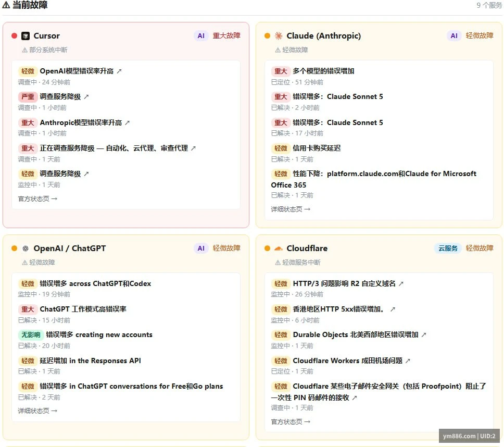Screen dimensions: 504x447
Task: Click the orange status dot beside OpenAI / ChatGPT
Action: click(x=14, y=249)
